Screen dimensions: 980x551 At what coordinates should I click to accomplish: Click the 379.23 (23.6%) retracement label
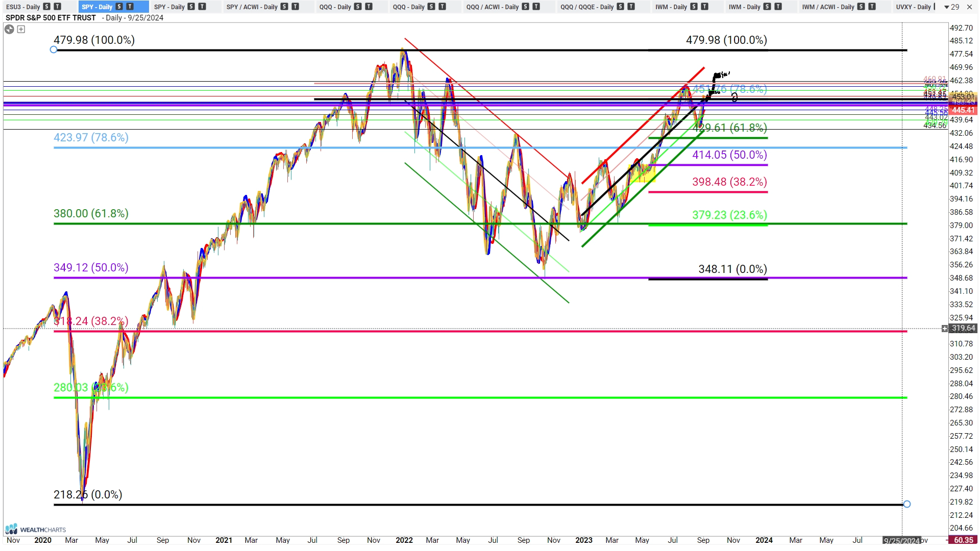pyautogui.click(x=730, y=215)
